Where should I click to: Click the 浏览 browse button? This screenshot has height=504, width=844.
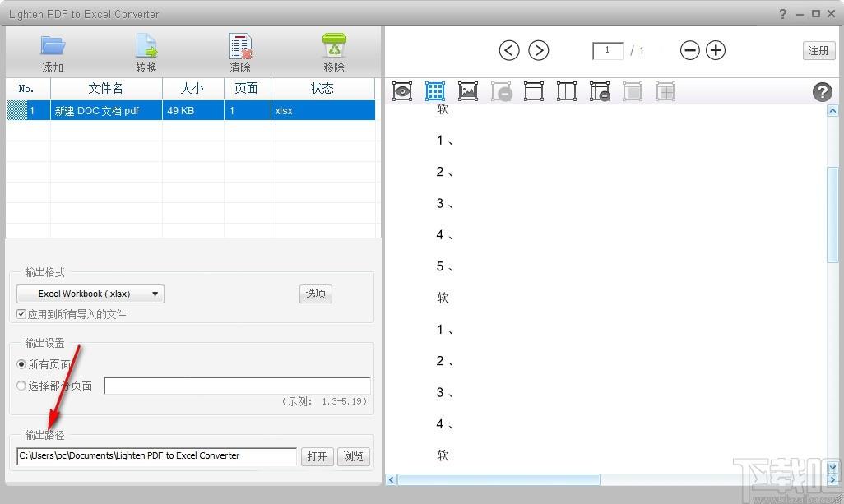353,456
